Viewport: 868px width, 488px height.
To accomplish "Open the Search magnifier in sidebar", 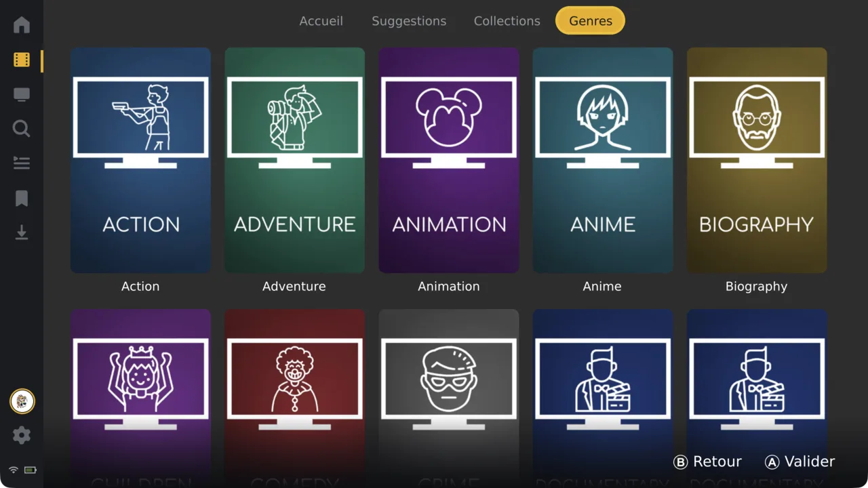I will (x=22, y=129).
